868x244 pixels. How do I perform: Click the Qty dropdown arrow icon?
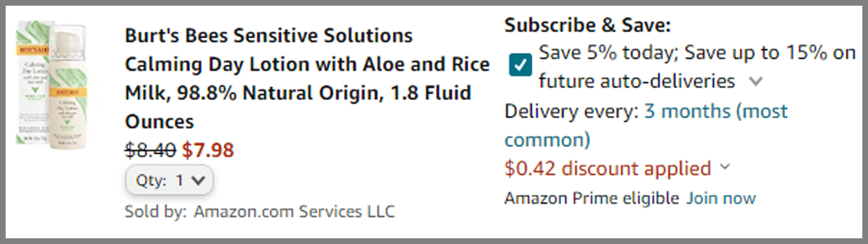click(x=198, y=180)
